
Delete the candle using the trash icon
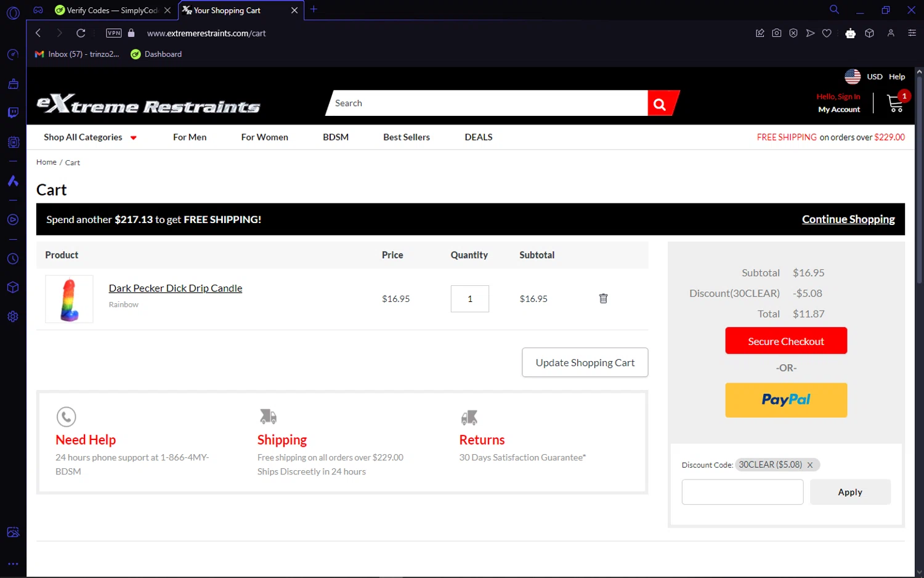(603, 298)
